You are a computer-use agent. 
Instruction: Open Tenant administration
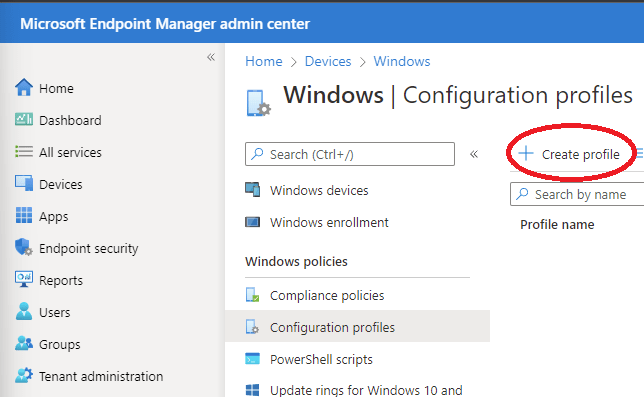click(x=101, y=376)
